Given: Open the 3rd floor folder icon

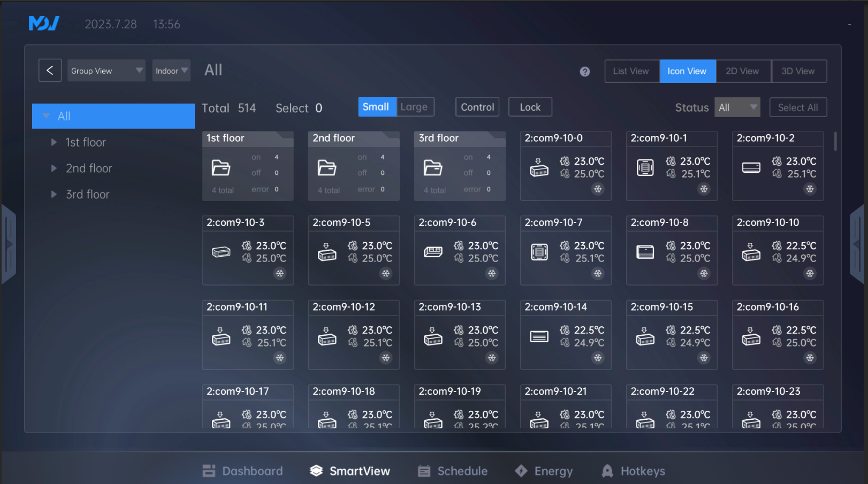Looking at the screenshot, I should (432, 167).
